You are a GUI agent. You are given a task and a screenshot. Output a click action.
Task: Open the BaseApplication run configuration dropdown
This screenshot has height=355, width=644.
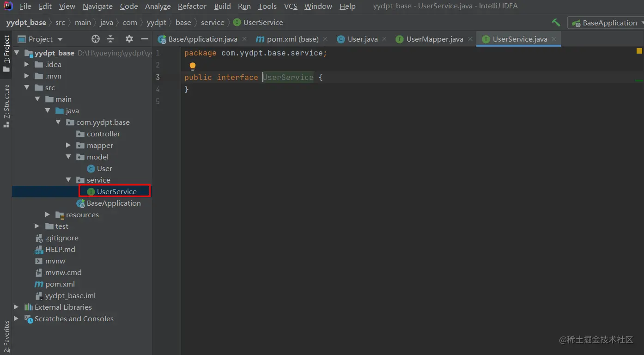pyautogui.click(x=606, y=23)
